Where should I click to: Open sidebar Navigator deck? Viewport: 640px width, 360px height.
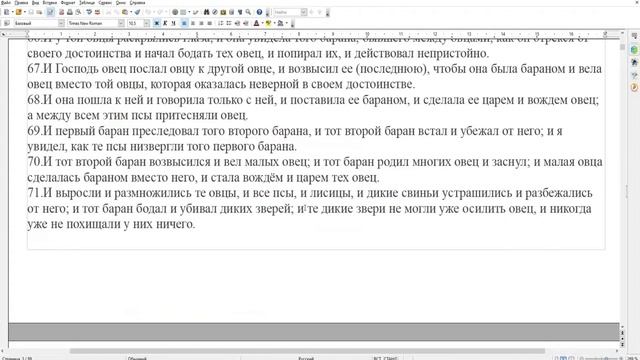click(634, 87)
